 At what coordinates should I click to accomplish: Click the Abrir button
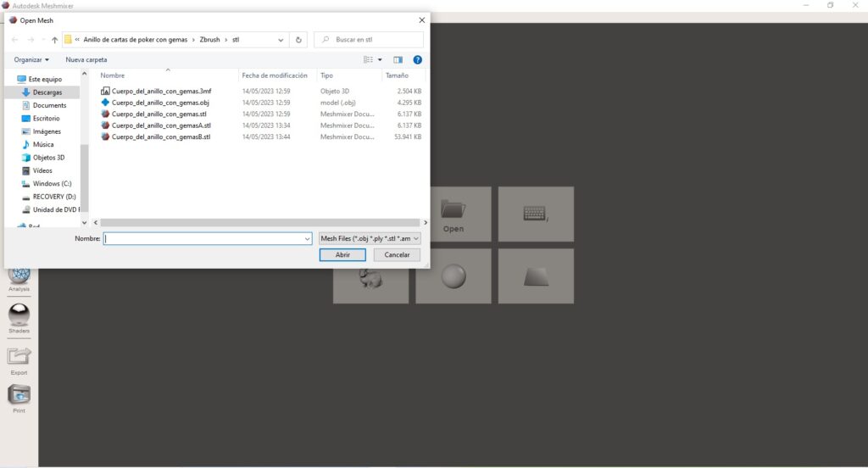[x=342, y=254]
